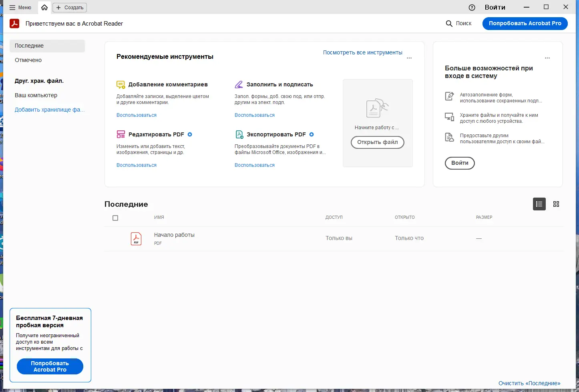The width and height of the screenshot is (579, 392).
Task: Click the document illustration above Начните работу
Action: (377, 108)
